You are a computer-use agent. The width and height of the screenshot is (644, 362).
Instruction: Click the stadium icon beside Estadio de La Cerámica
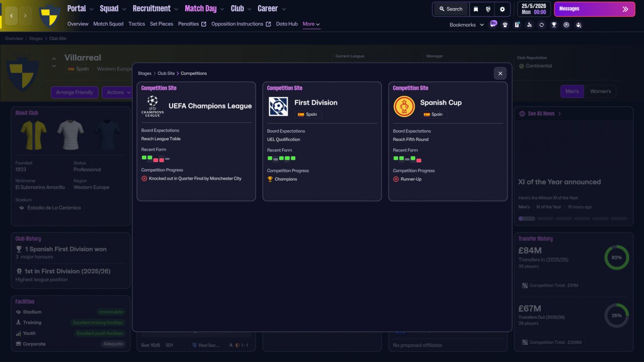tap(22, 208)
